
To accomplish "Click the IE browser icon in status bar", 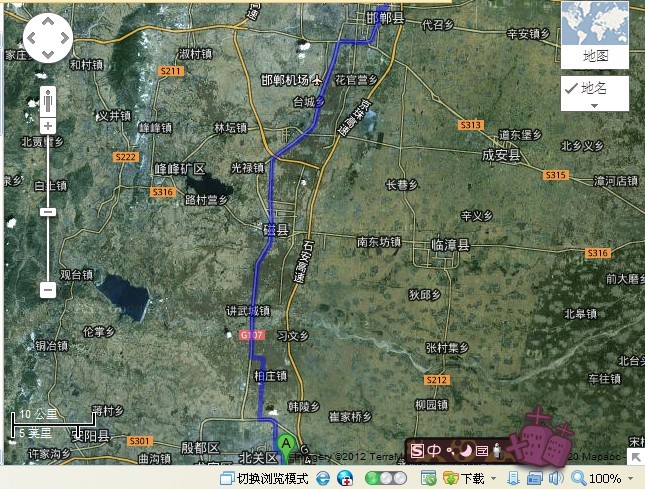I will pyautogui.click(x=323, y=478).
